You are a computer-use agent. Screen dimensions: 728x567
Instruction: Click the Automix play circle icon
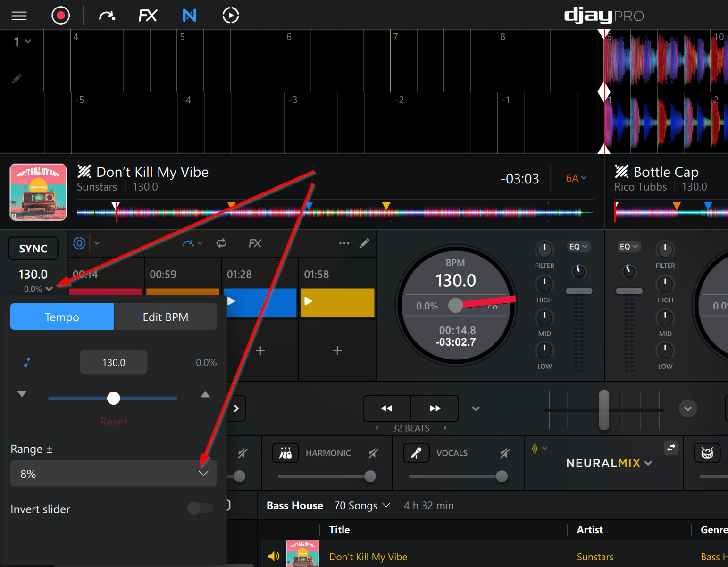coord(230,16)
